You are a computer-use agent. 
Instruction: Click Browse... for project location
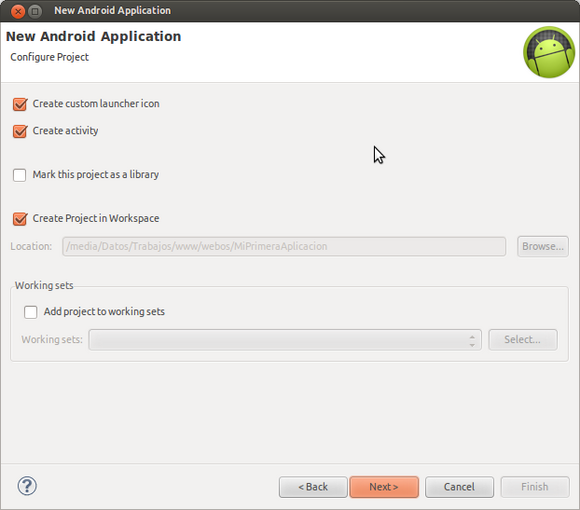(x=543, y=246)
